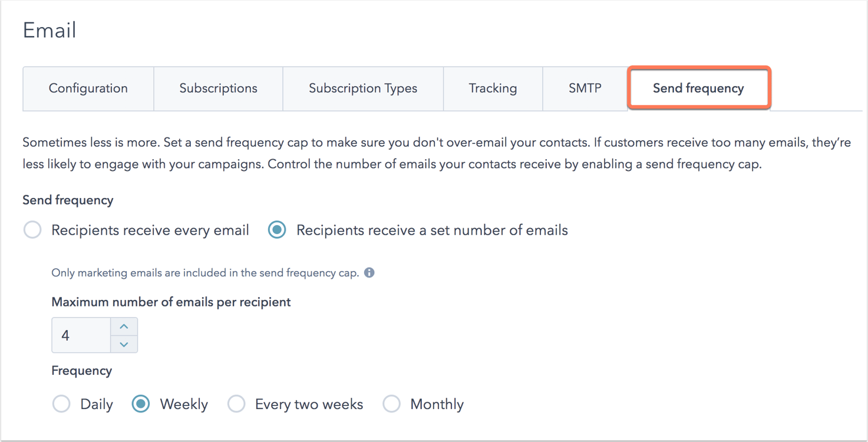Decrease maximum emails with the down arrow
This screenshot has width=868, height=442.
click(124, 344)
